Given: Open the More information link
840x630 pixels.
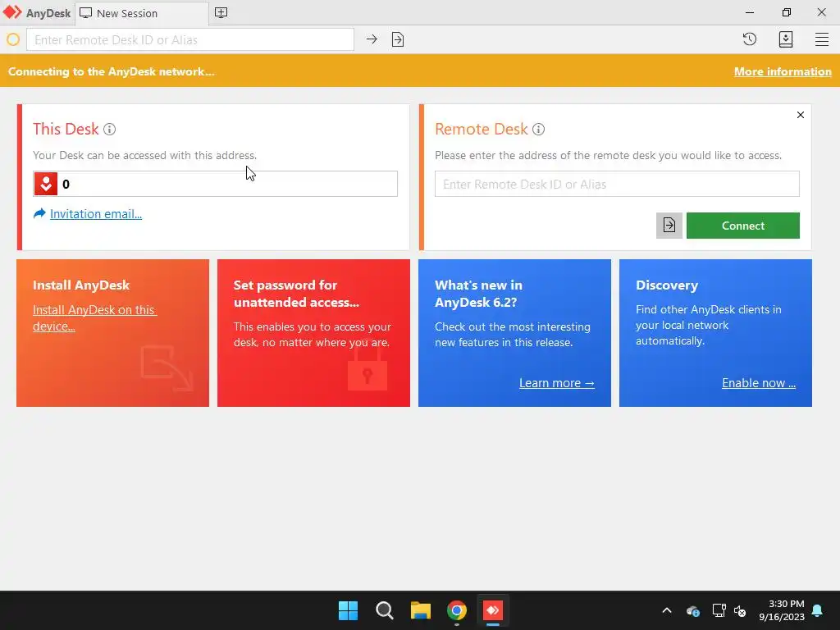Looking at the screenshot, I should click(783, 71).
